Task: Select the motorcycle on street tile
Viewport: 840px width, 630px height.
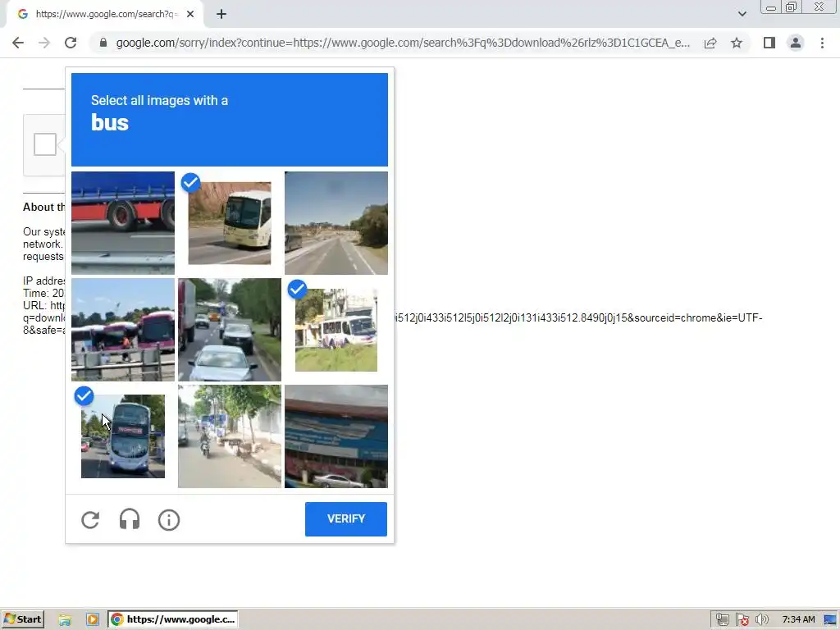Action: pos(230,436)
